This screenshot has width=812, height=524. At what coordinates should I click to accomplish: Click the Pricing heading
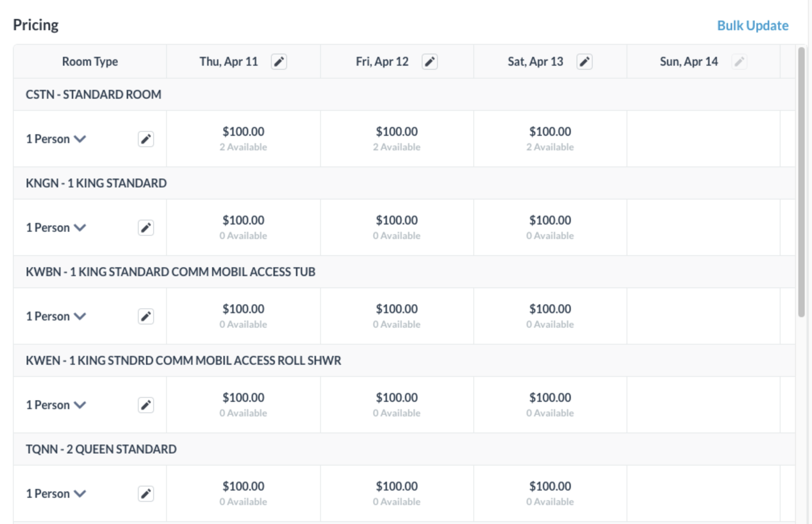[x=35, y=24]
